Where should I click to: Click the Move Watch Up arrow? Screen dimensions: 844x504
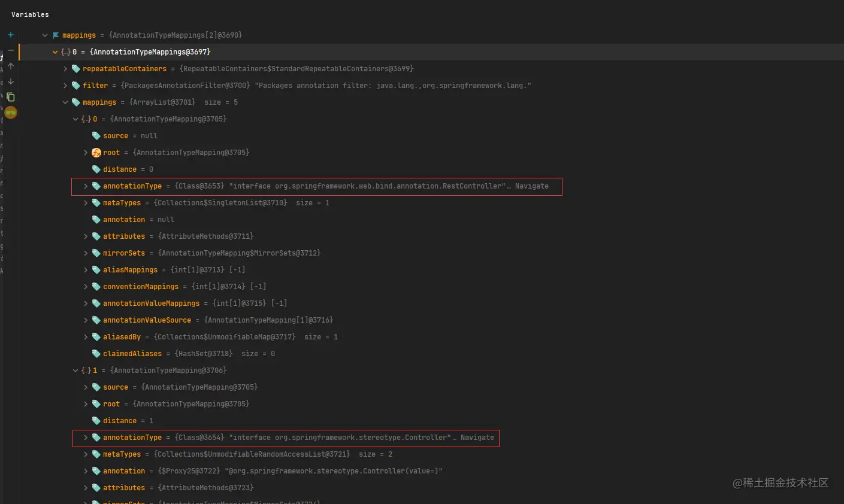11,66
